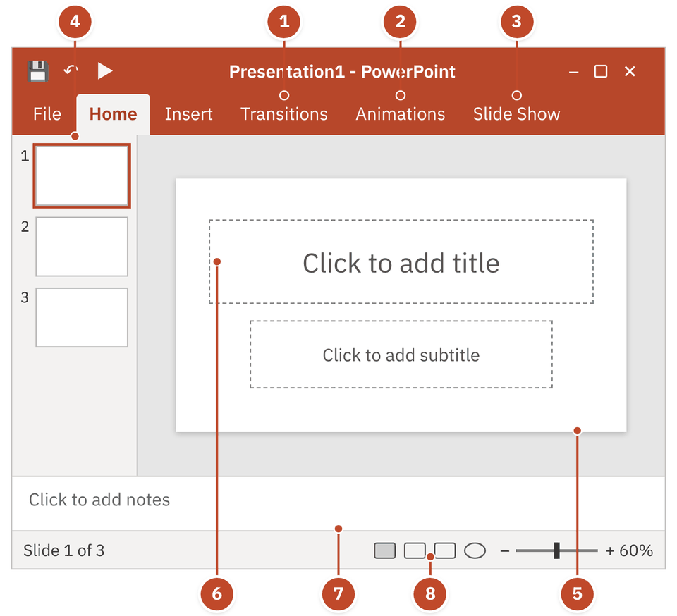Minimize the PowerPoint window
The width and height of the screenshot is (677, 616).
coord(573,72)
